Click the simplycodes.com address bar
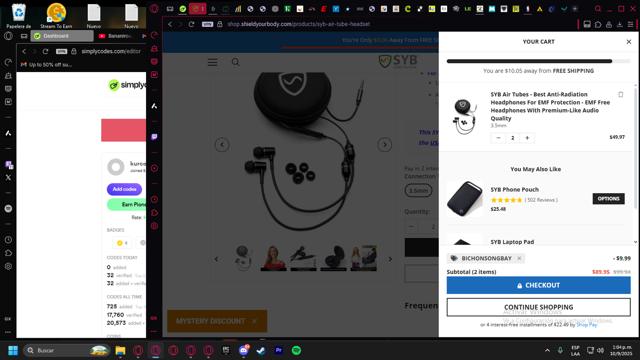The height and width of the screenshot is (360, 640). (x=111, y=51)
